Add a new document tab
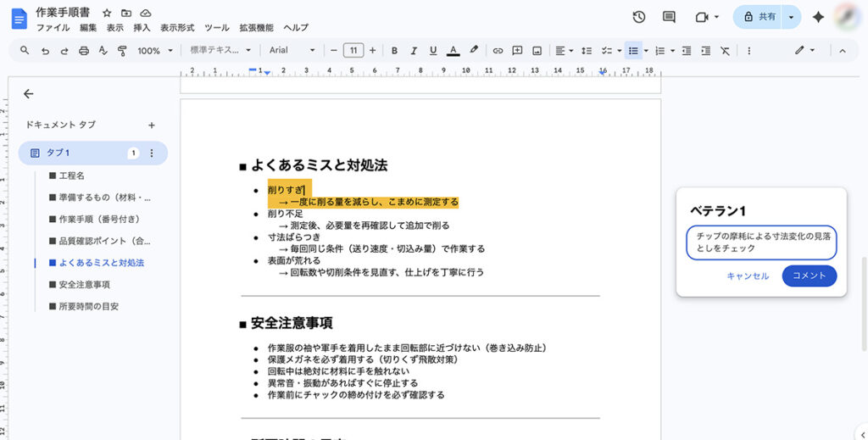 (x=152, y=125)
